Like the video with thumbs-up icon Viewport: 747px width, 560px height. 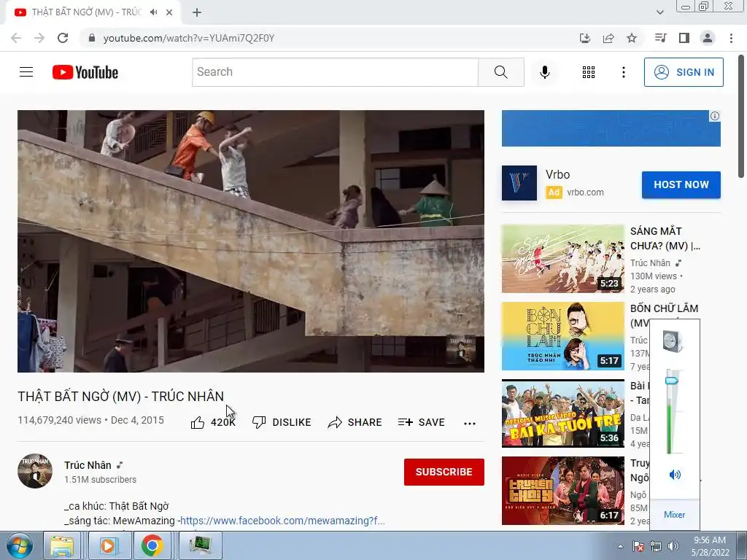[x=197, y=422]
